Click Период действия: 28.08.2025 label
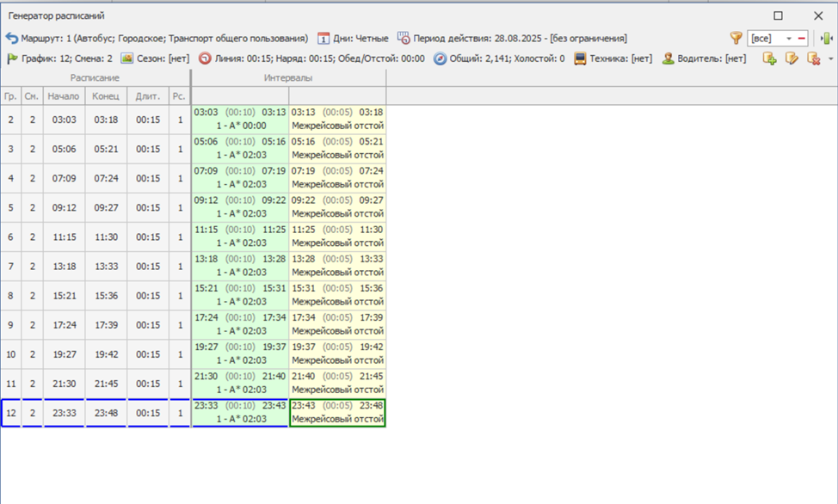838x504 pixels. point(520,39)
